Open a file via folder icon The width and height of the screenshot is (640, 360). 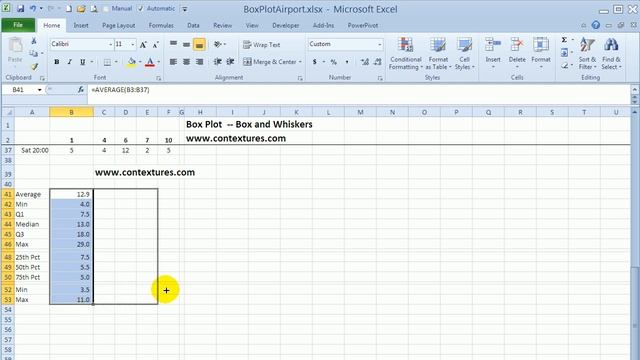(x=81, y=9)
